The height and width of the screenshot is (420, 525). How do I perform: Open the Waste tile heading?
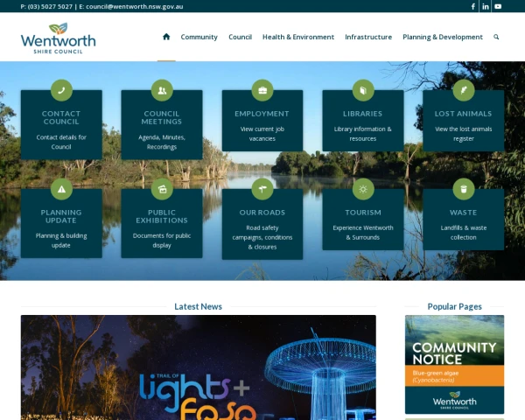(464, 213)
